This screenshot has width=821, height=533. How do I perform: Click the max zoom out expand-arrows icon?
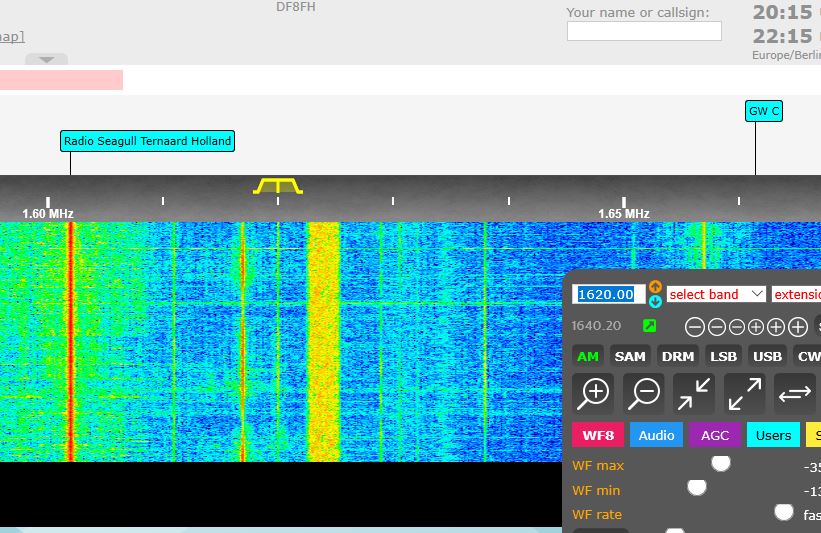[744, 393]
